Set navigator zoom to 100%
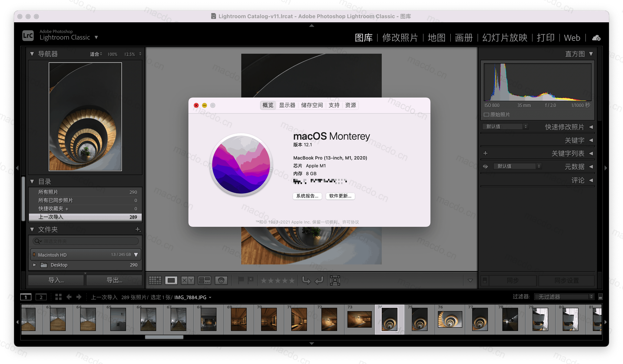This screenshot has height=364, width=623. click(x=113, y=54)
